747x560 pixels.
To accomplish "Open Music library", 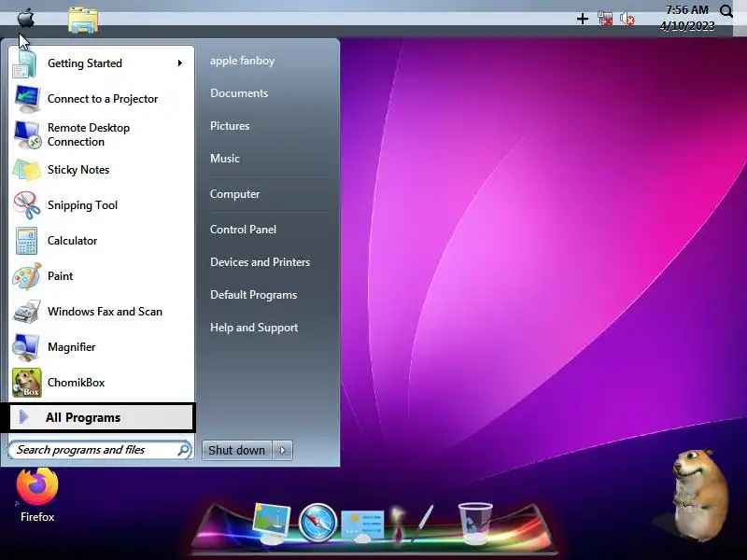I will pos(225,159).
